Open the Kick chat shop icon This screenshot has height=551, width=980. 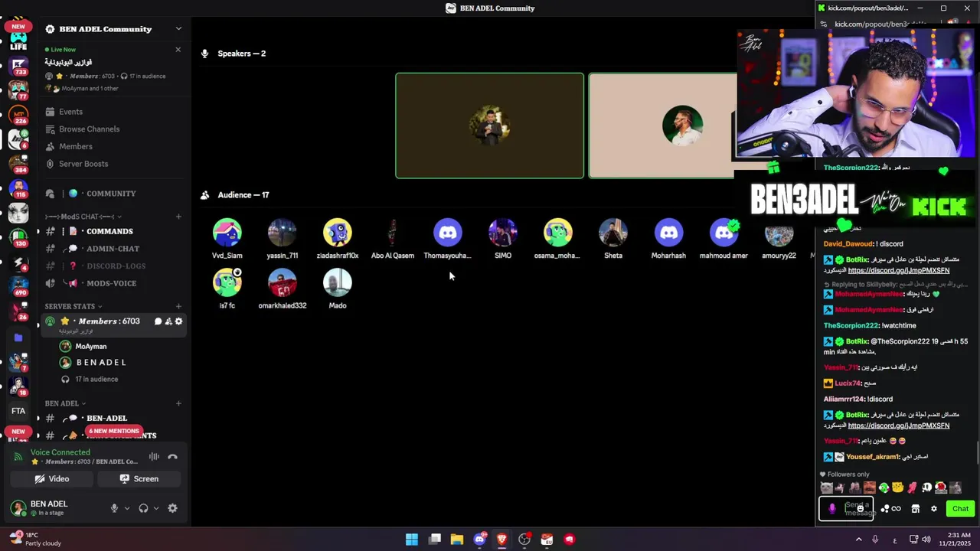[x=915, y=509]
